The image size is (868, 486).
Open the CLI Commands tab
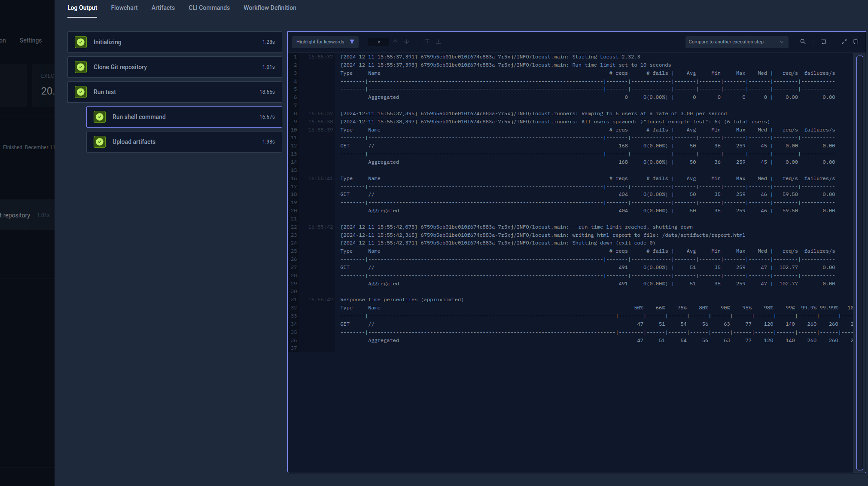(209, 8)
